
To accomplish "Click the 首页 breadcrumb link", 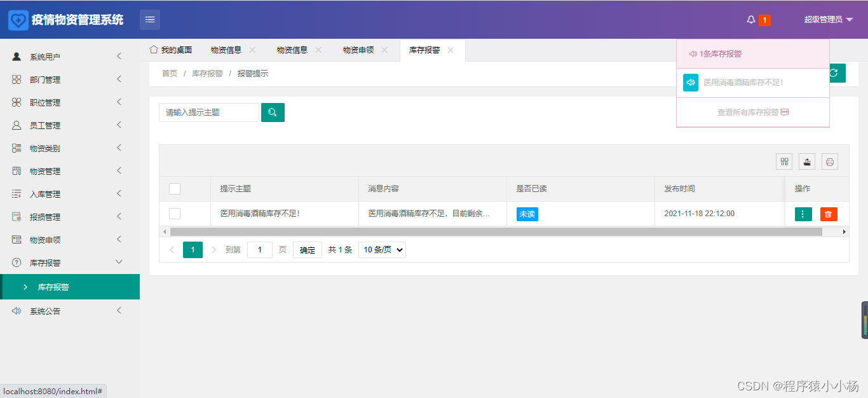I will point(170,74).
